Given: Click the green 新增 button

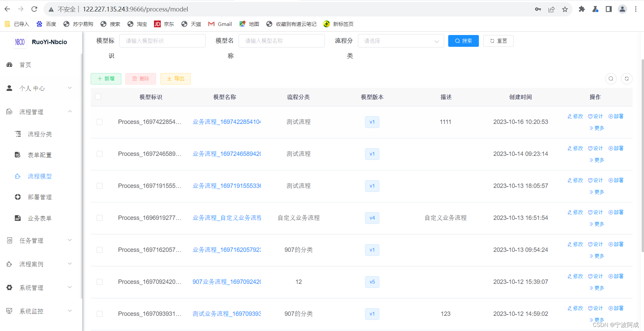Looking at the screenshot, I should [106, 78].
